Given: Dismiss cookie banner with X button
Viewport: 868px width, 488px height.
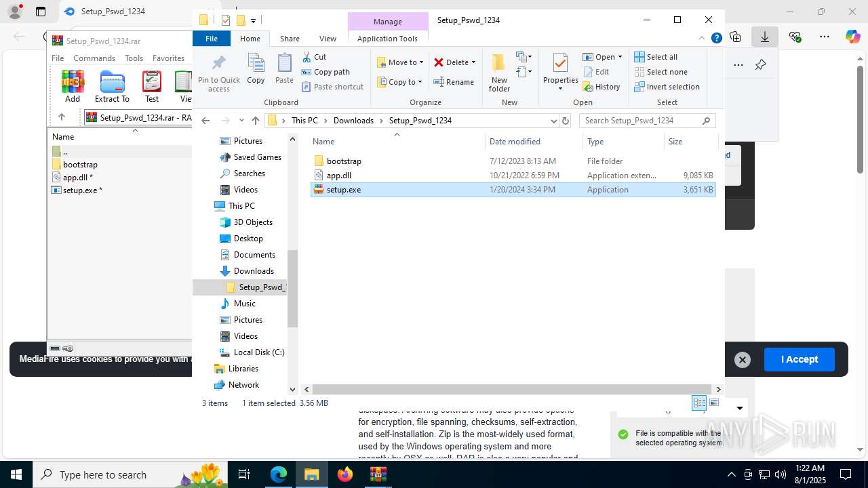Looking at the screenshot, I should pyautogui.click(x=743, y=360).
